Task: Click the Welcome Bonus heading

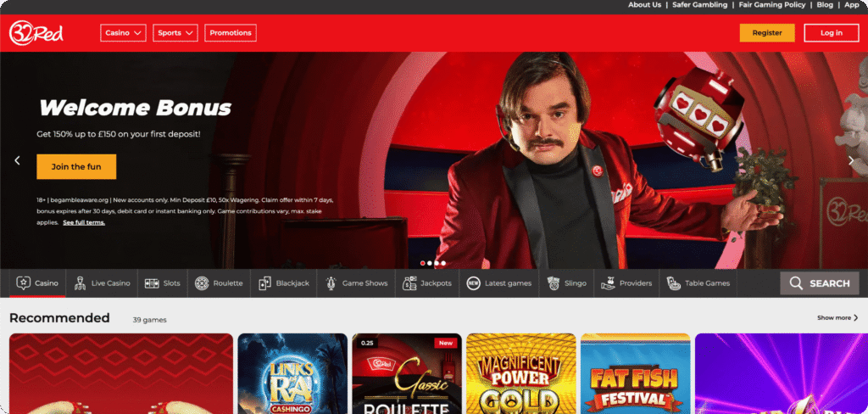Action: coord(135,108)
